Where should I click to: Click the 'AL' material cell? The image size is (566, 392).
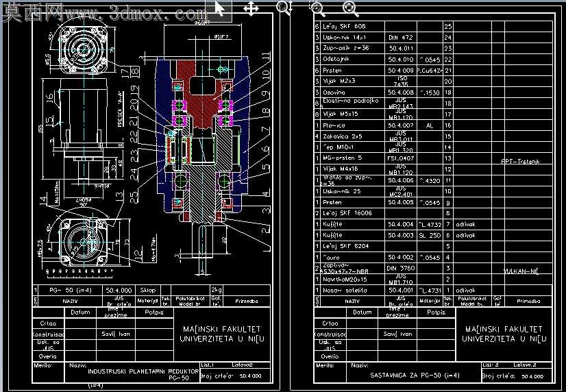[430, 125]
